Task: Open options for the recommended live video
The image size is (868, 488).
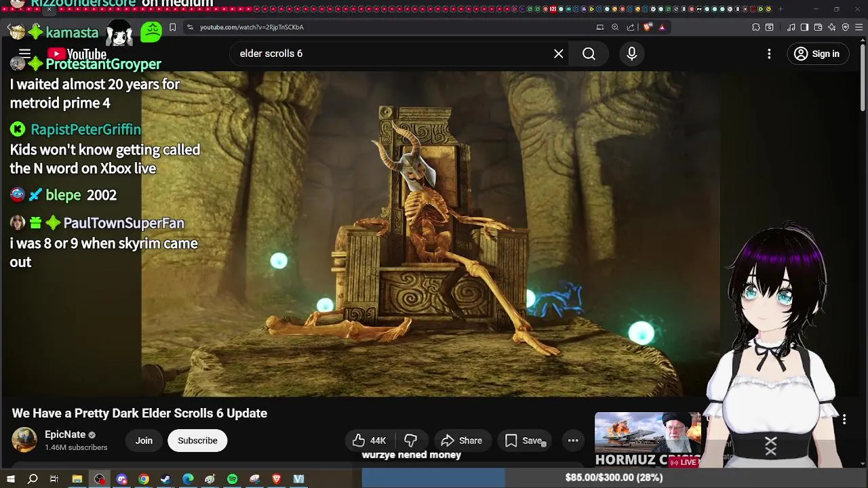Action: click(x=844, y=420)
